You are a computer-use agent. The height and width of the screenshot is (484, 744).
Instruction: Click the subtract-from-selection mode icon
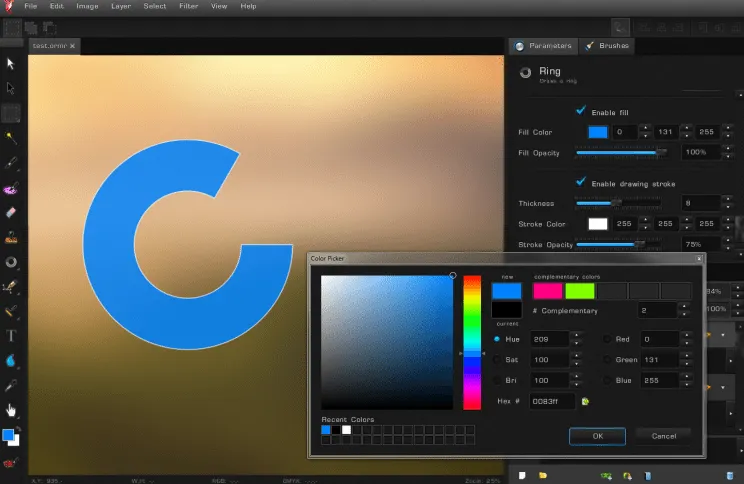pyautogui.click(x=49, y=28)
